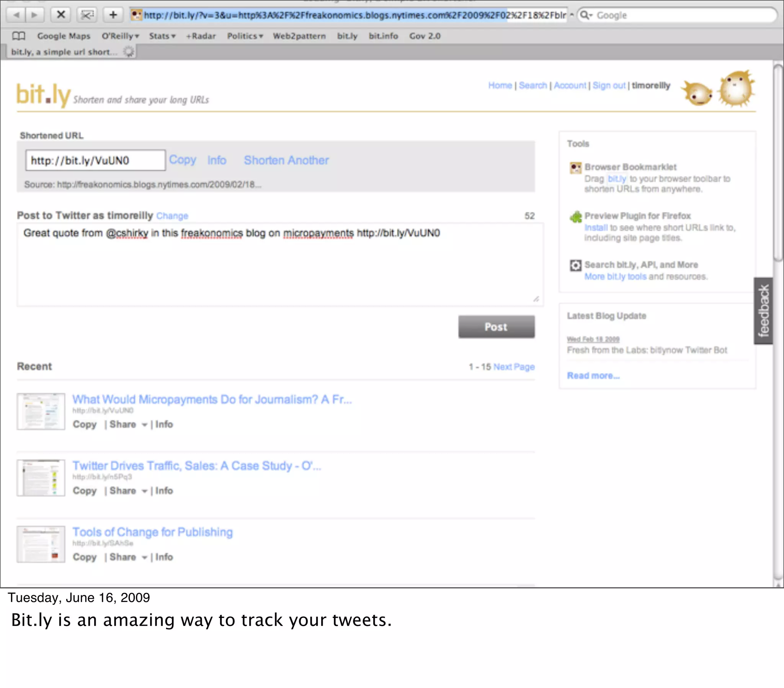The image size is (784, 688).
Task: Click the timoreilly username in header
Action: pyautogui.click(x=651, y=85)
